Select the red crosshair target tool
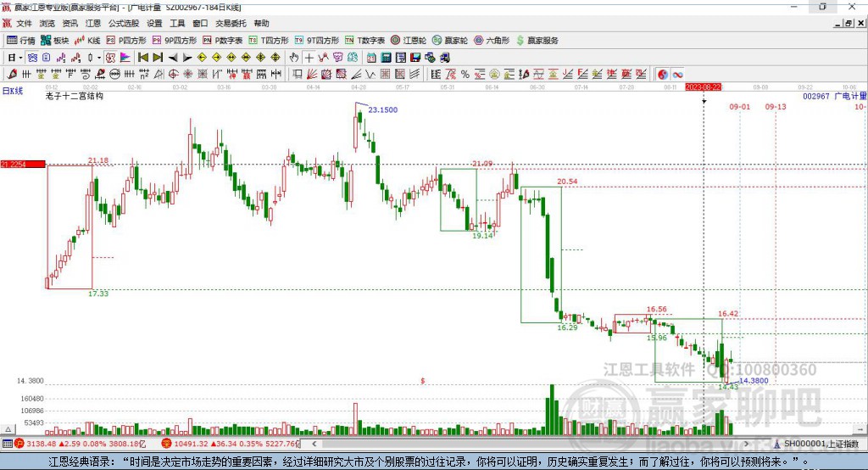The width and height of the screenshot is (868, 470). (x=173, y=75)
